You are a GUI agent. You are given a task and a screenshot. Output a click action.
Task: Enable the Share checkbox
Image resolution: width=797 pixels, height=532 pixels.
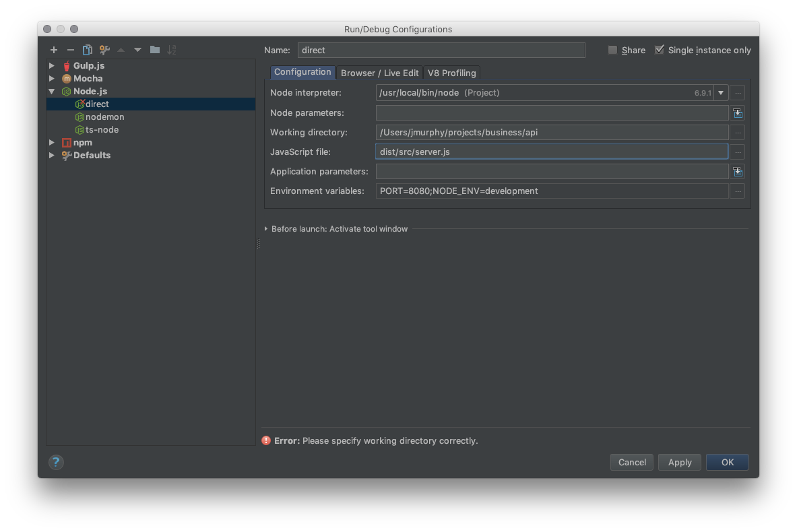pos(612,50)
